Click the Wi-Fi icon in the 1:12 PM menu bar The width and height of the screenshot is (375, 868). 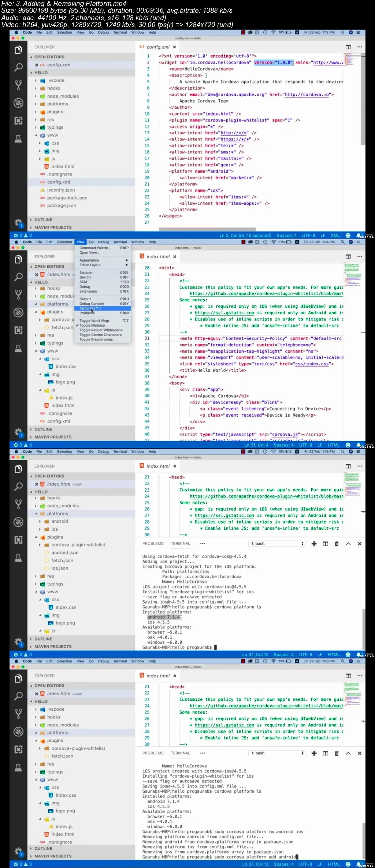pyautogui.click(x=273, y=32)
